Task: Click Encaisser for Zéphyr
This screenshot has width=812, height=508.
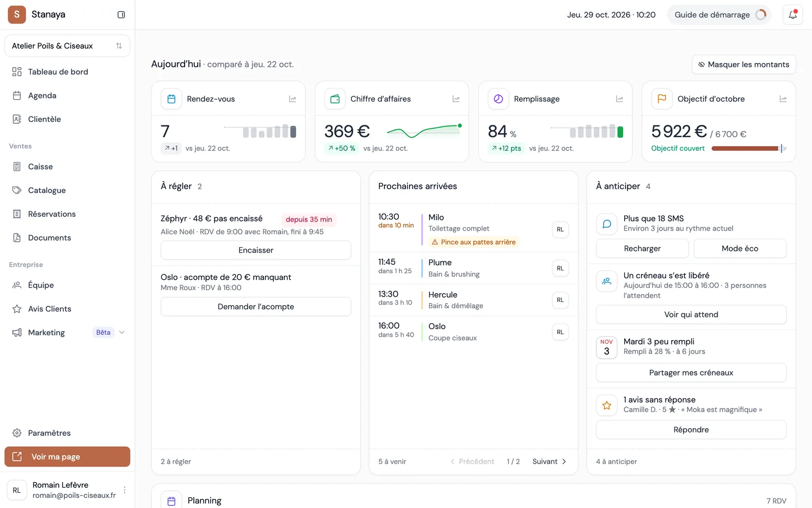Action: click(256, 250)
